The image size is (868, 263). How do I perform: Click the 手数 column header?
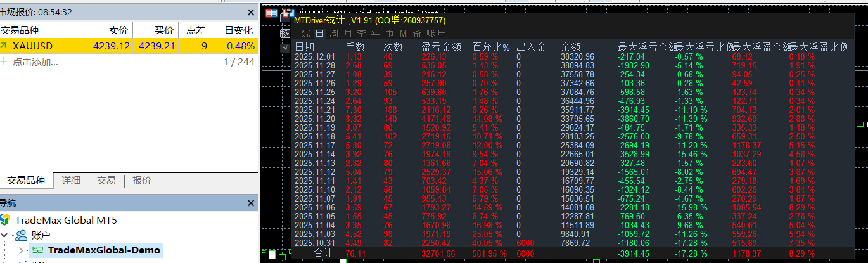(x=355, y=47)
